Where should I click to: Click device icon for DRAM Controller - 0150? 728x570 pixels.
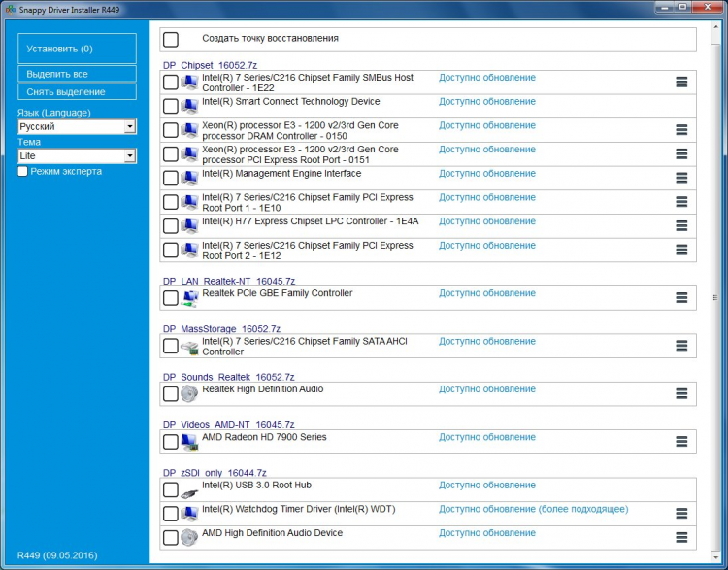click(x=189, y=130)
